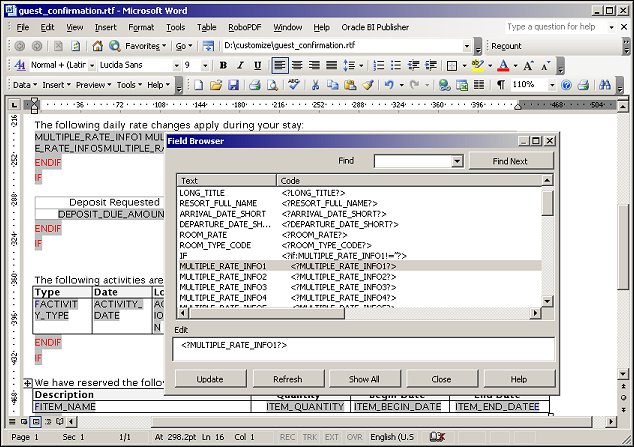634x447 pixels.
Task: Click the Cut scissors icon
Action: [x=317, y=85]
